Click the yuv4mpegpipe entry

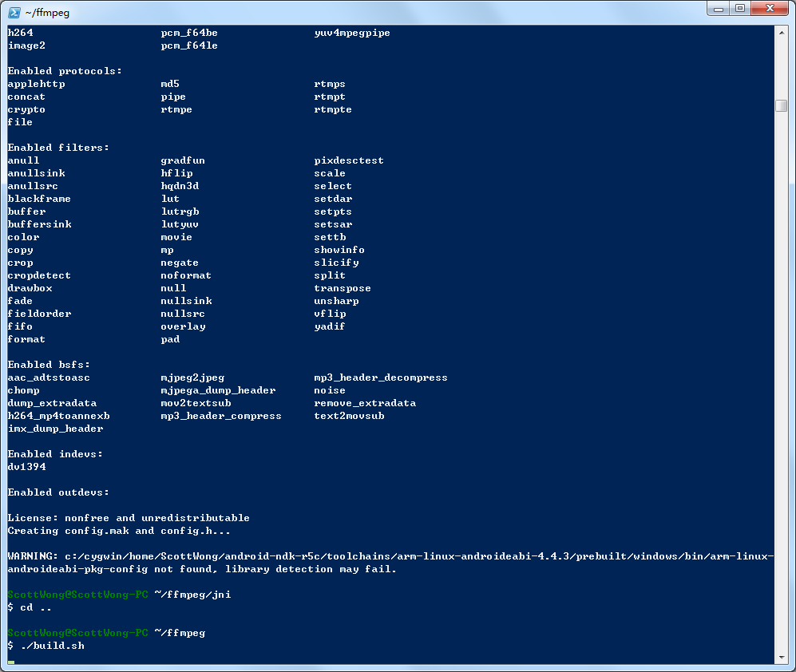[x=351, y=33]
